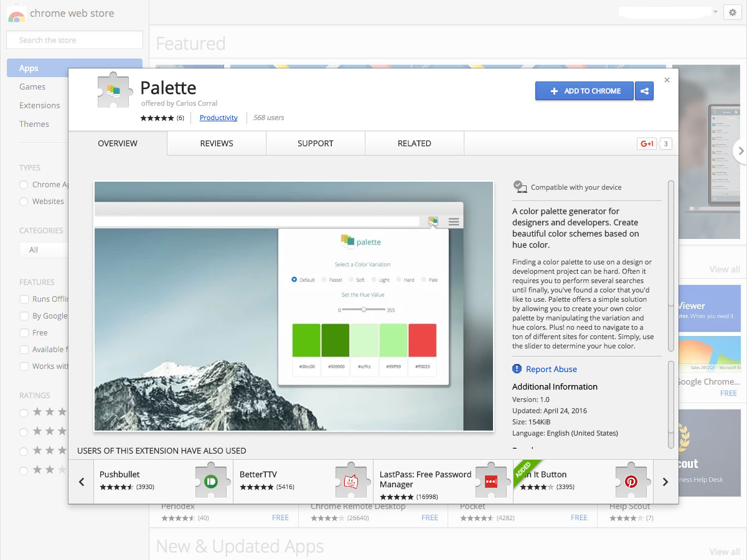The width and height of the screenshot is (747, 560).
Task: Show previous related extensions with left arrow
Action: tap(82, 482)
